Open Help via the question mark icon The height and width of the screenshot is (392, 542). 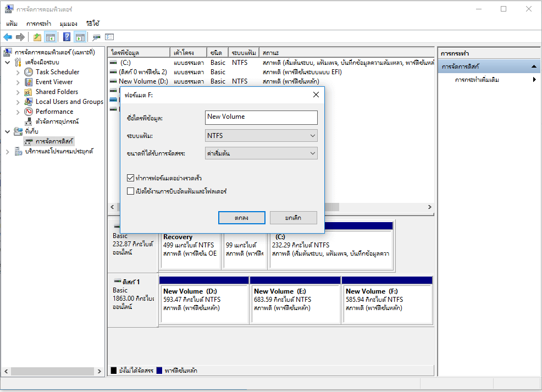[67, 37]
